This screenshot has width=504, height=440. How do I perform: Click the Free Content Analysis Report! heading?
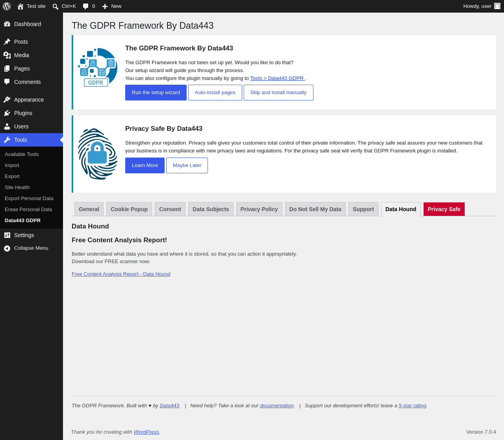[x=119, y=240]
